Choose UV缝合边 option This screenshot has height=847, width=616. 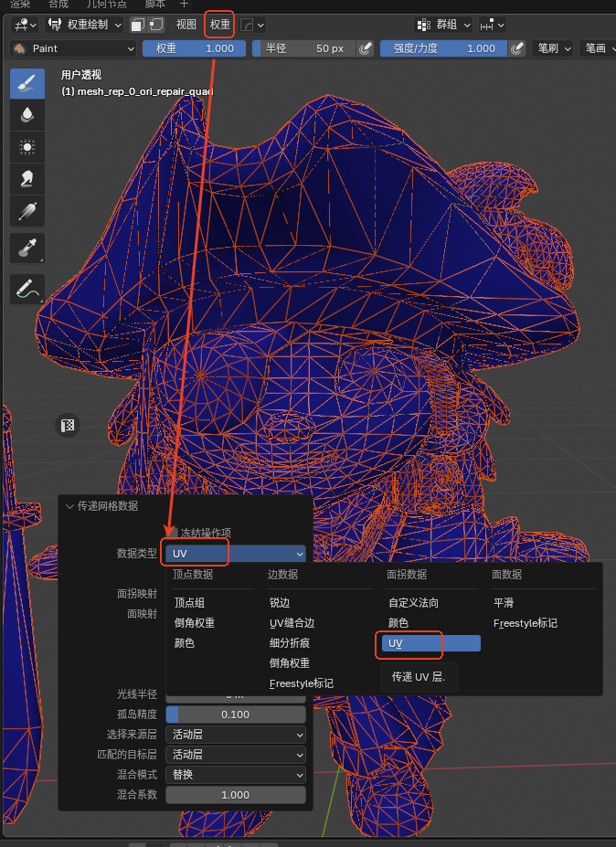click(x=292, y=623)
